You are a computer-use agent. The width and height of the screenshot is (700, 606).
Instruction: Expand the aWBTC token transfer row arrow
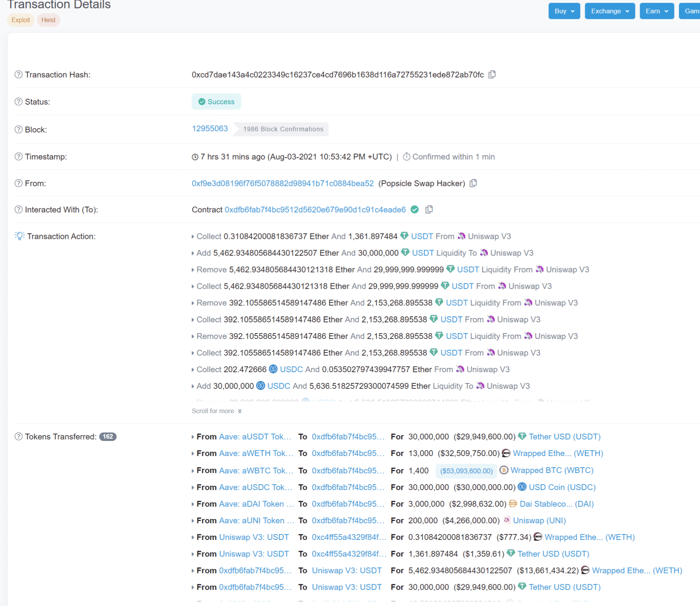[x=193, y=471]
